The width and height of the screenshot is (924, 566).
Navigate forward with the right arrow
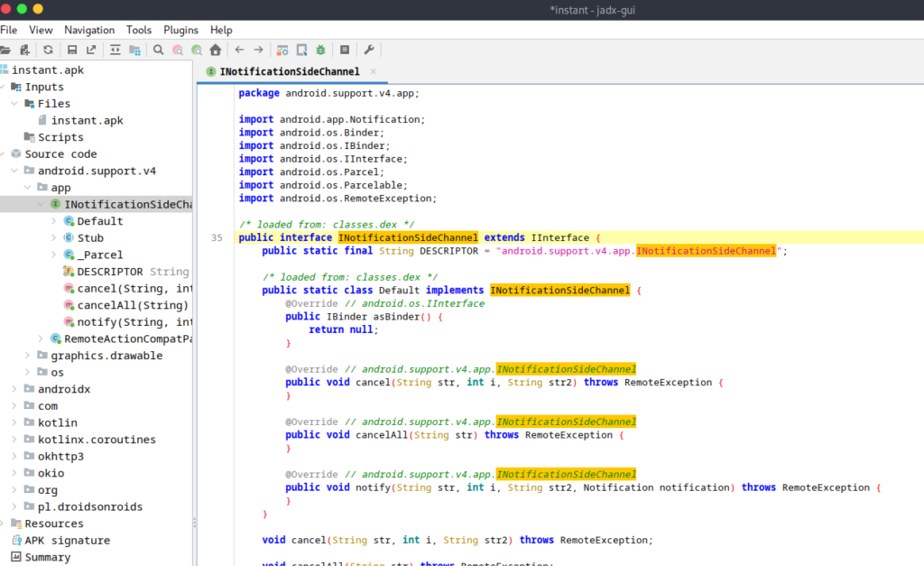coord(258,50)
